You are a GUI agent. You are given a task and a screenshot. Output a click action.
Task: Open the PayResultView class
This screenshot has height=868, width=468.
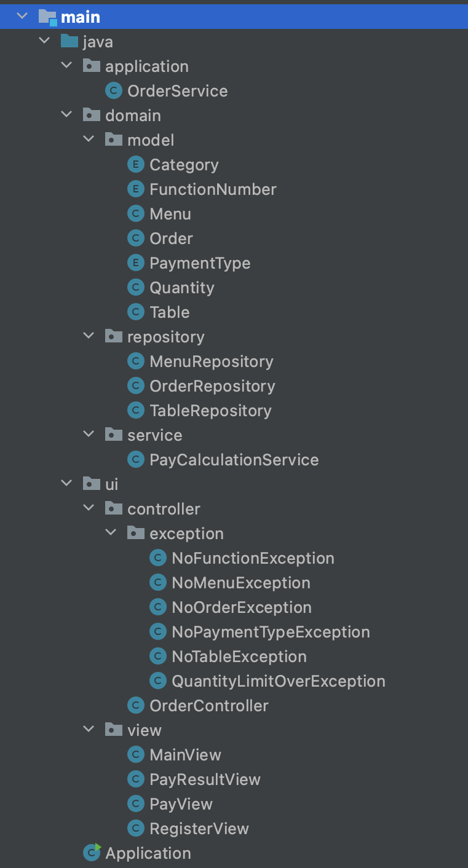[206, 779]
